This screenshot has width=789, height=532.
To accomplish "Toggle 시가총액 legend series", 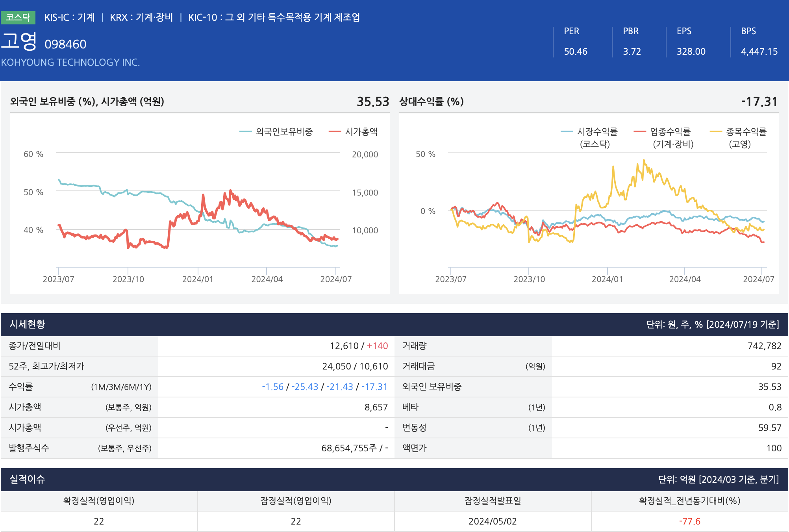I will [x=361, y=132].
